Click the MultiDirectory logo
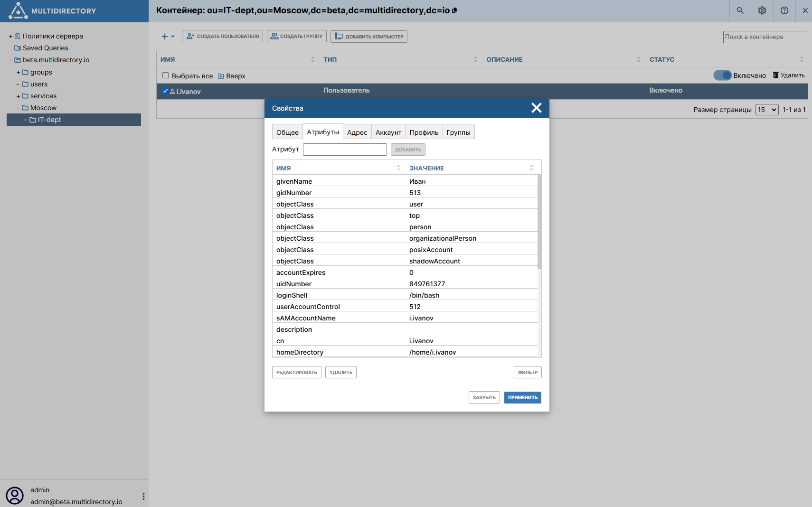This screenshot has width=812, height=507. [x=19, y=10]
